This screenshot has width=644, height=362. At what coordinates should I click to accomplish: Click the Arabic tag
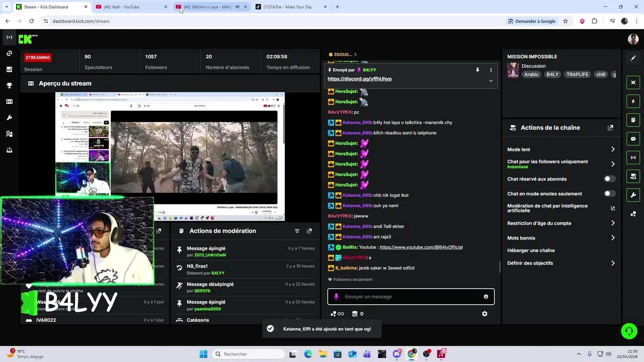[x=531, y=74]
